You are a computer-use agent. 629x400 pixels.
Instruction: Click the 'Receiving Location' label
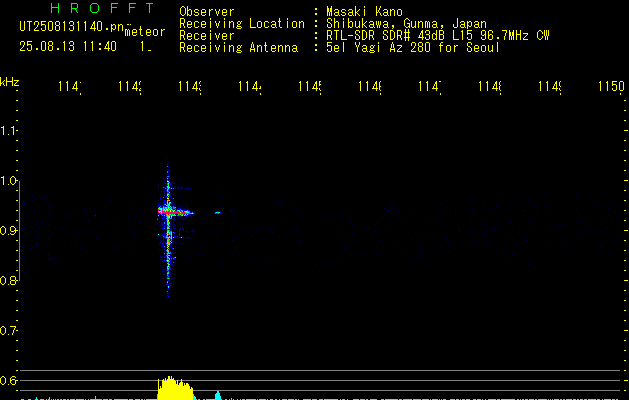[x=242, y=24]
